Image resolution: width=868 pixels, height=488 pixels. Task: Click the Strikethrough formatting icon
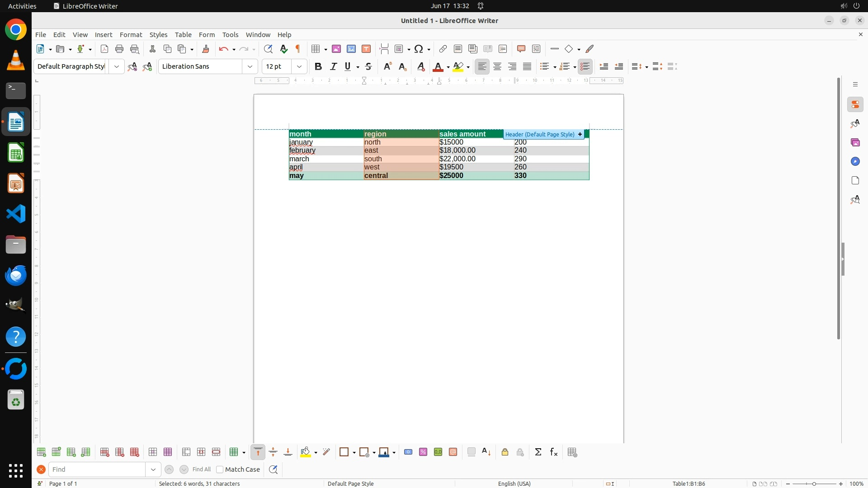368,66
